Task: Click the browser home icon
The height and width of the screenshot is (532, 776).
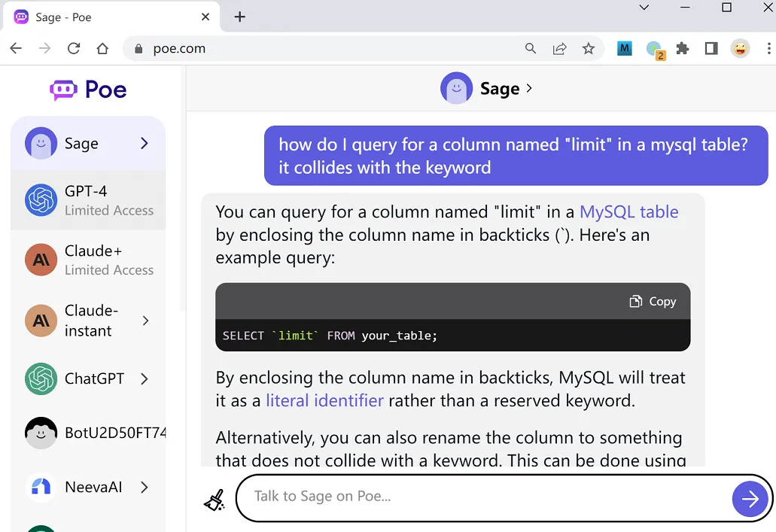Action: 102,48
